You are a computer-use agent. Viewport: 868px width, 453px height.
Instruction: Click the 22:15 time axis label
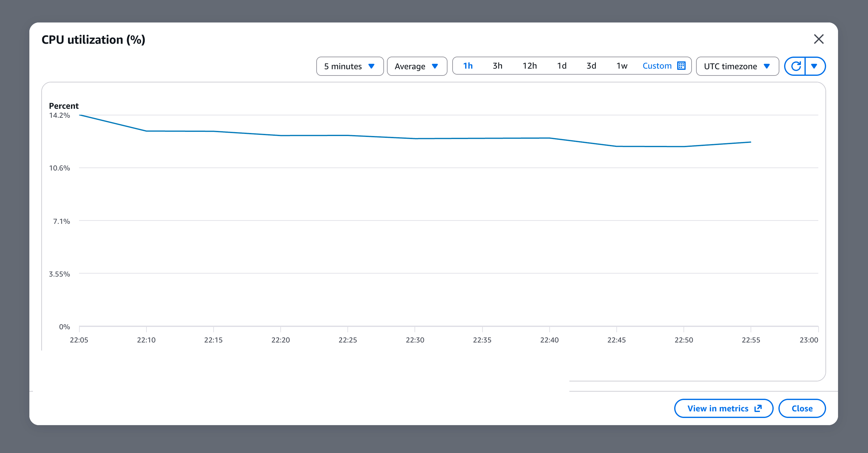213,340
